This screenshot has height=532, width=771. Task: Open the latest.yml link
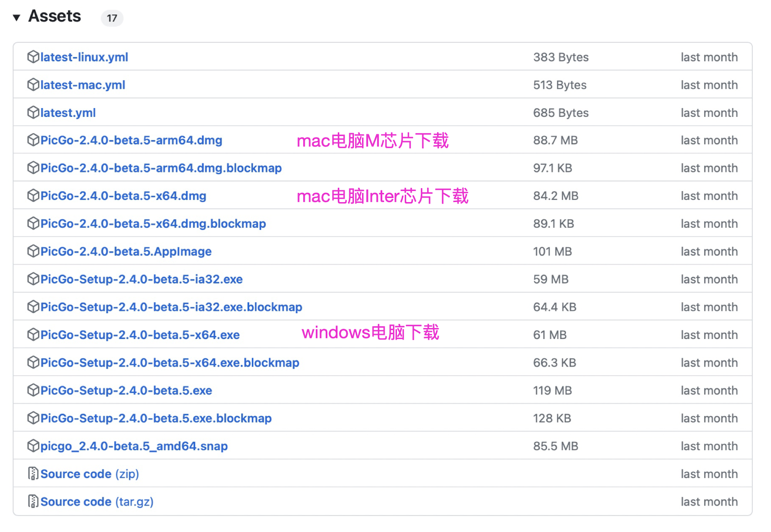(x=68, y=113)
